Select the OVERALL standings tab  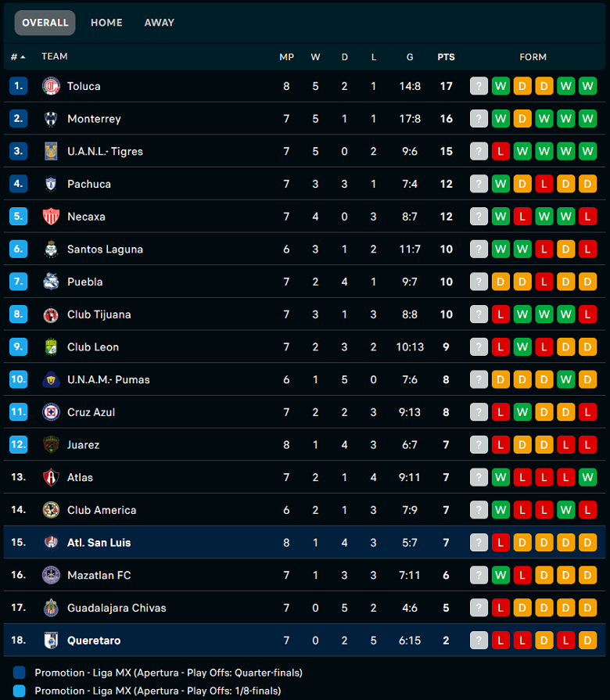point(45,23)
